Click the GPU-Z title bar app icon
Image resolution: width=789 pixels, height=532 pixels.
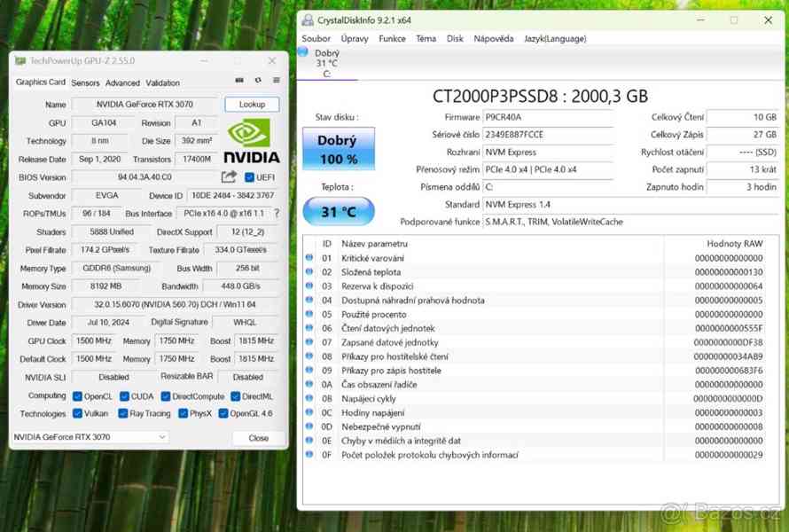coord(20,61)
